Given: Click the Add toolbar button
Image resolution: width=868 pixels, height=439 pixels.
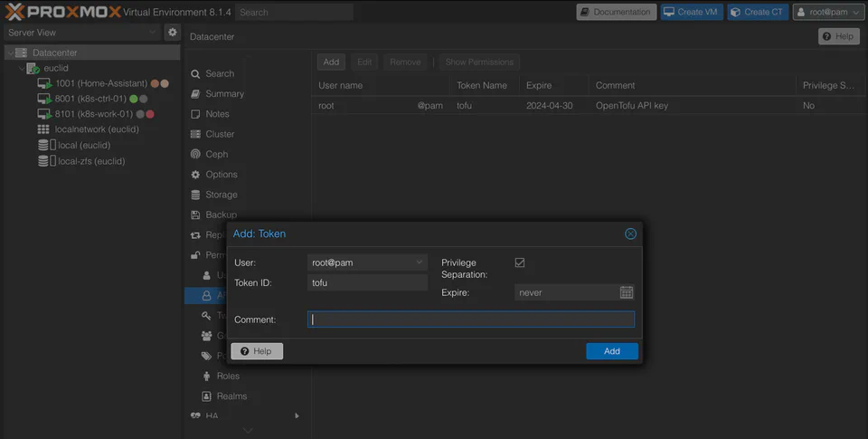Looking at the screenshot, I should tap(331, 62).
